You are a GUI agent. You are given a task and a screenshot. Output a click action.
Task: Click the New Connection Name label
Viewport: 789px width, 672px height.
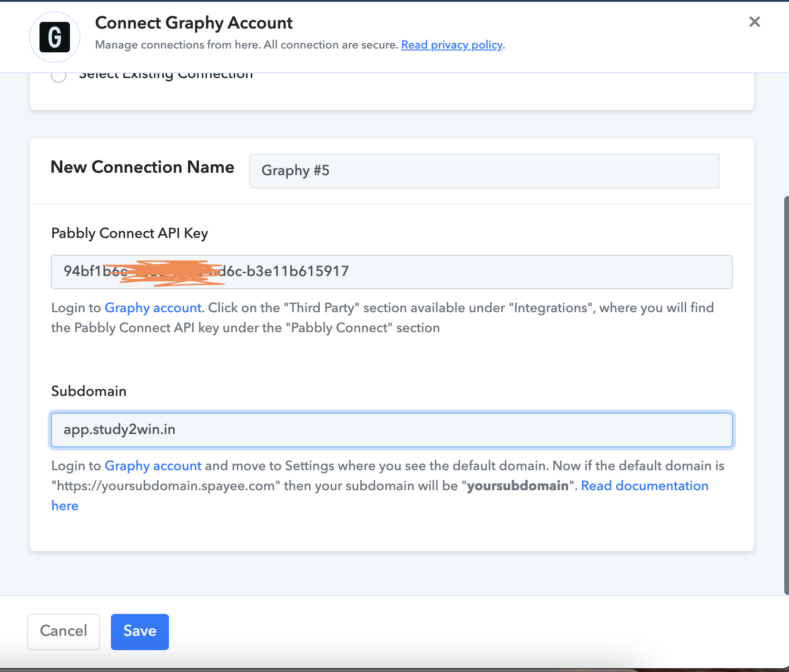click(142, 167)
